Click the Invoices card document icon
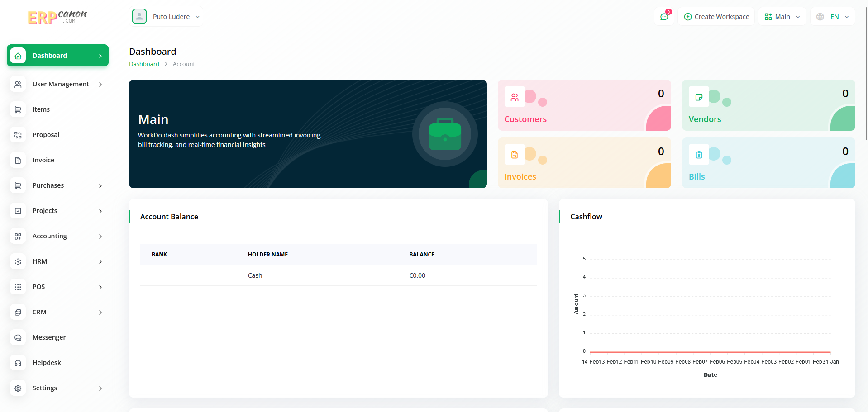This screenshot has width=868, height=412. coord(515,155)
